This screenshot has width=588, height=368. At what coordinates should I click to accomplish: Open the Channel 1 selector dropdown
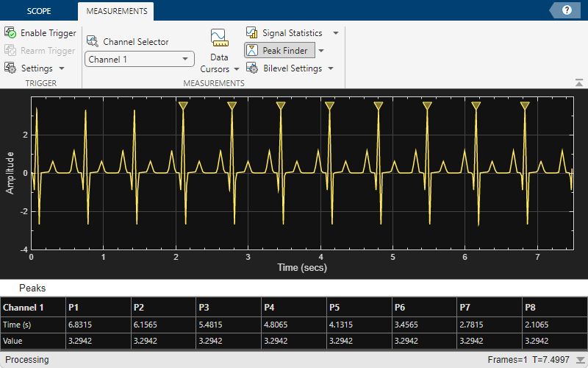140,59
